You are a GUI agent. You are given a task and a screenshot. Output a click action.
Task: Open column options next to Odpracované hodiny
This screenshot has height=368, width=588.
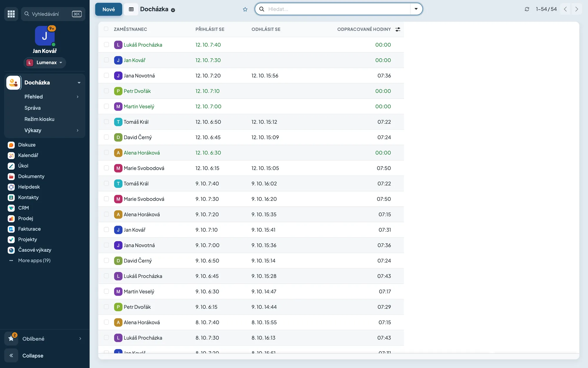tap(398, 29)
